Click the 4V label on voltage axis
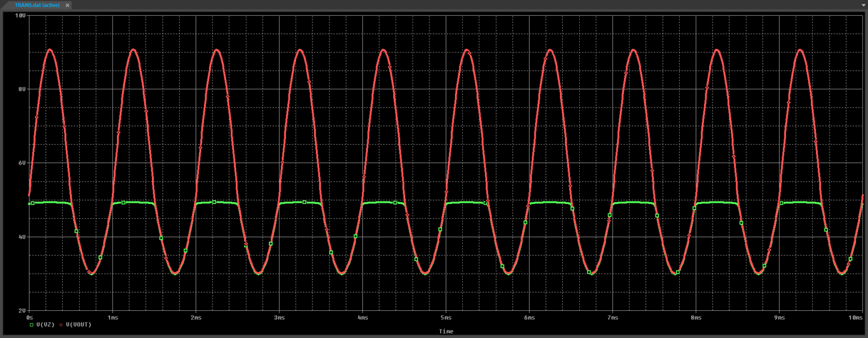The image size is (868, 338). [21, 237]
